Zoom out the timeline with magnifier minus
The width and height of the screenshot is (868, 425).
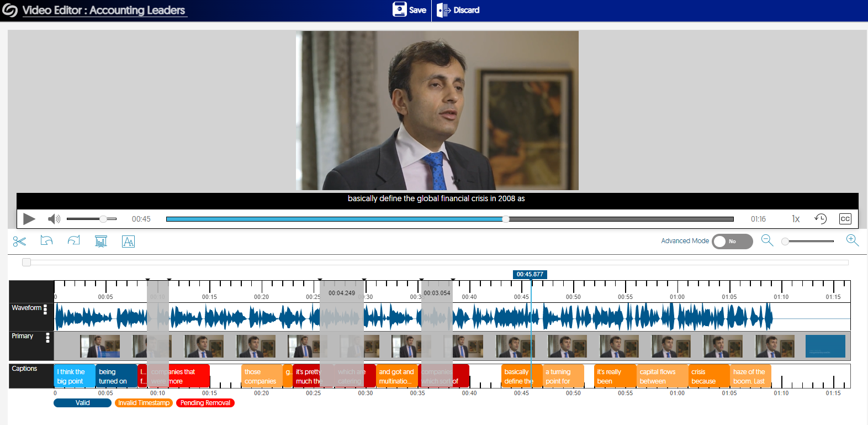pos(767,240)
